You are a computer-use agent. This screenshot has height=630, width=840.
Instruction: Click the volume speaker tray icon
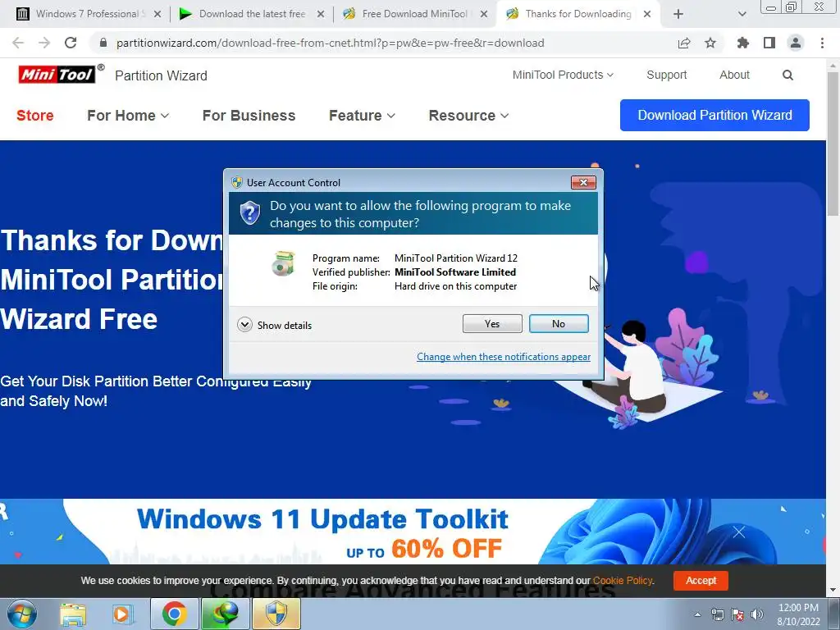757,614
